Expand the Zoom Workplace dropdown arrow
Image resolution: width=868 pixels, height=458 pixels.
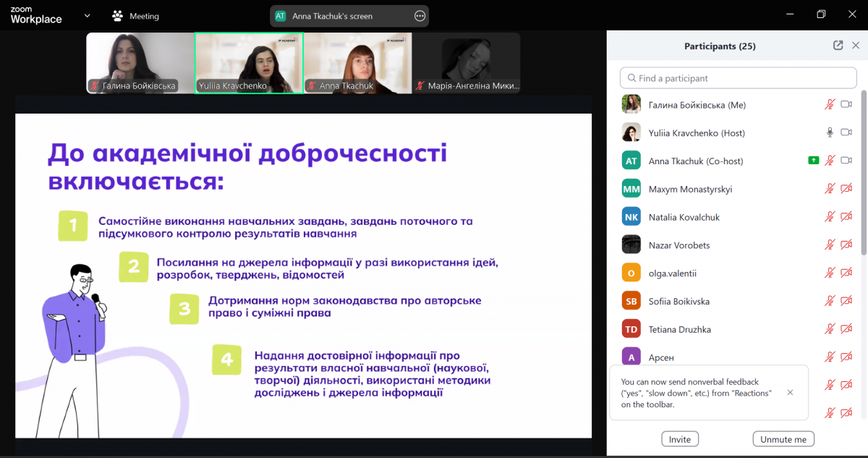87,15
